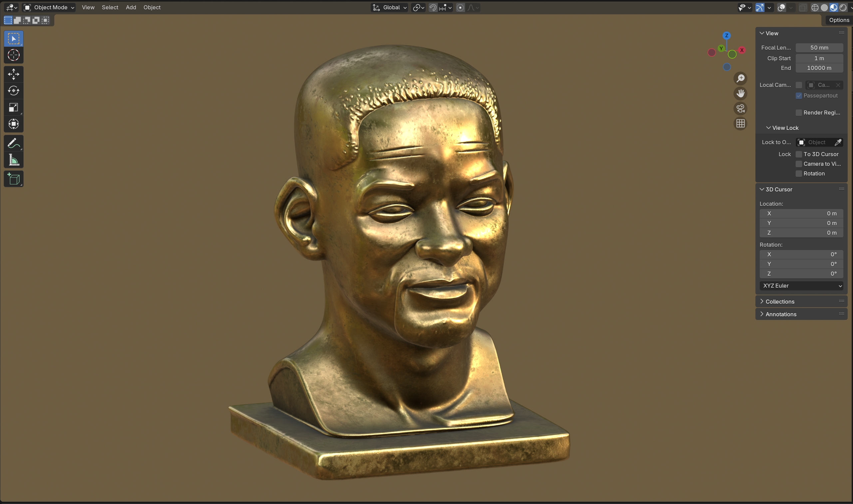
Task: Activate the Rotate tool
Action: coord(14,91)
